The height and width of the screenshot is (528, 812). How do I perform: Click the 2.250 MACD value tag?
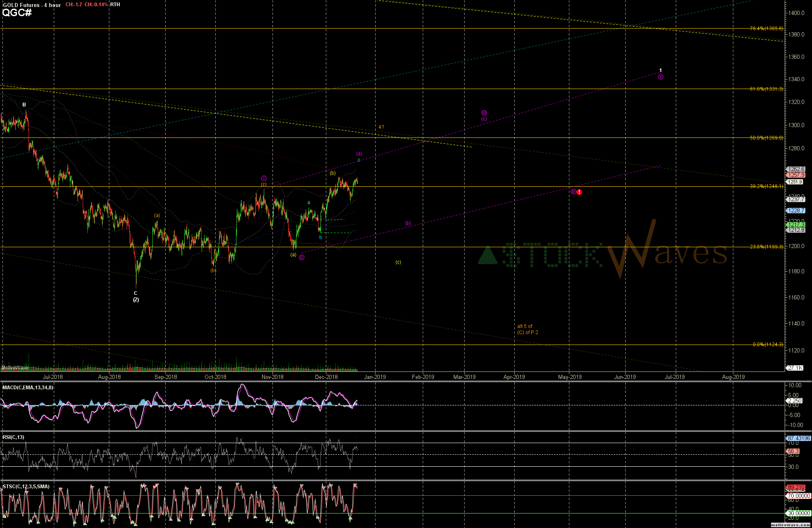pos(795,401)
